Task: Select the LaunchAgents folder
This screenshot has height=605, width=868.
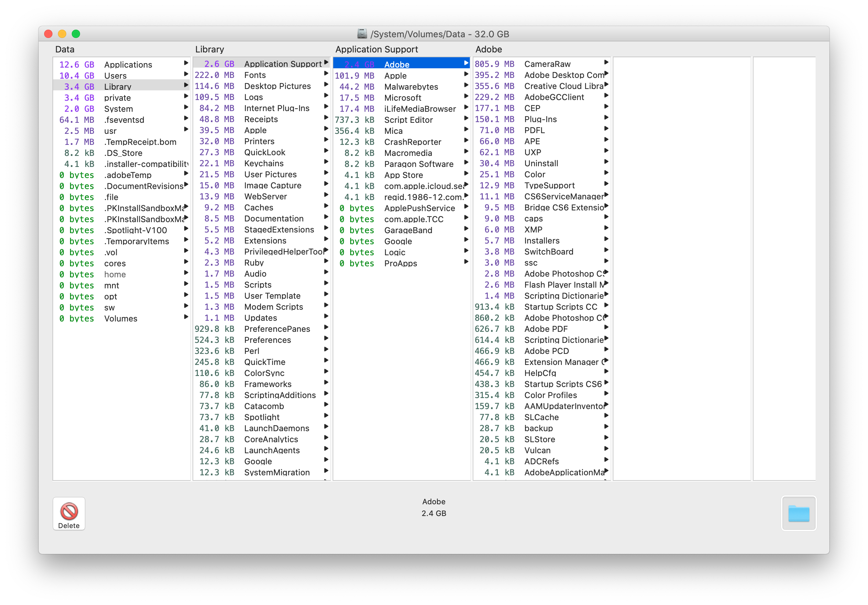Action: coord(262,450)
